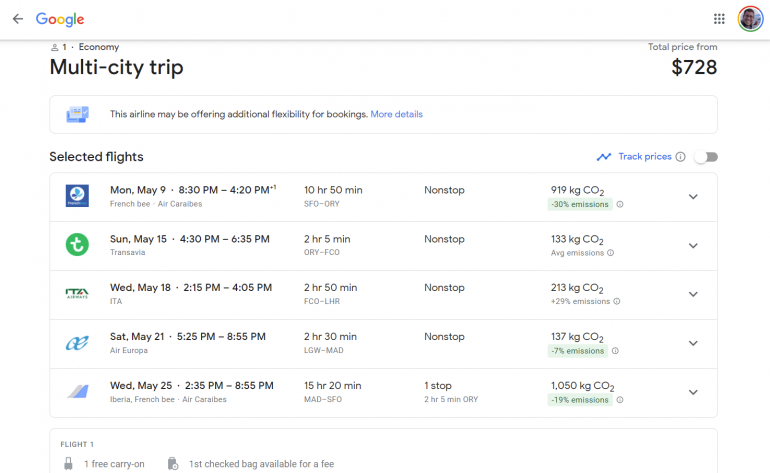This screenshot has width=770, height=473.
Task: Open the Google account profile picture
Action: click(750, 19)
